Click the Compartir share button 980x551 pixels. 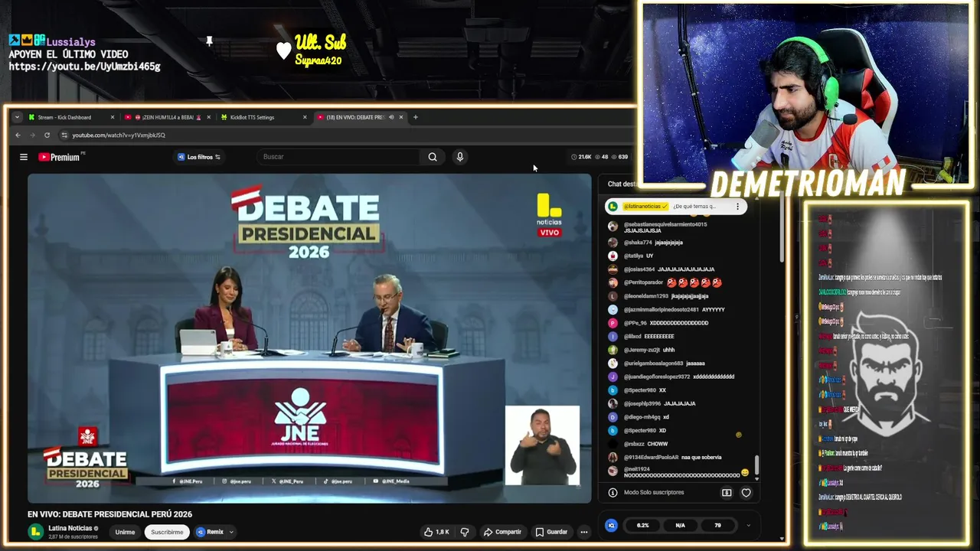tap(501, 532)
